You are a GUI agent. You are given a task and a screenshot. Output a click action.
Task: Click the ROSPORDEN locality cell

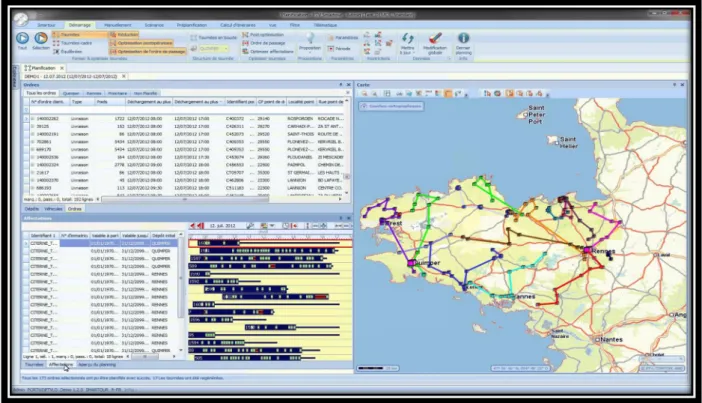pos(300,119)
